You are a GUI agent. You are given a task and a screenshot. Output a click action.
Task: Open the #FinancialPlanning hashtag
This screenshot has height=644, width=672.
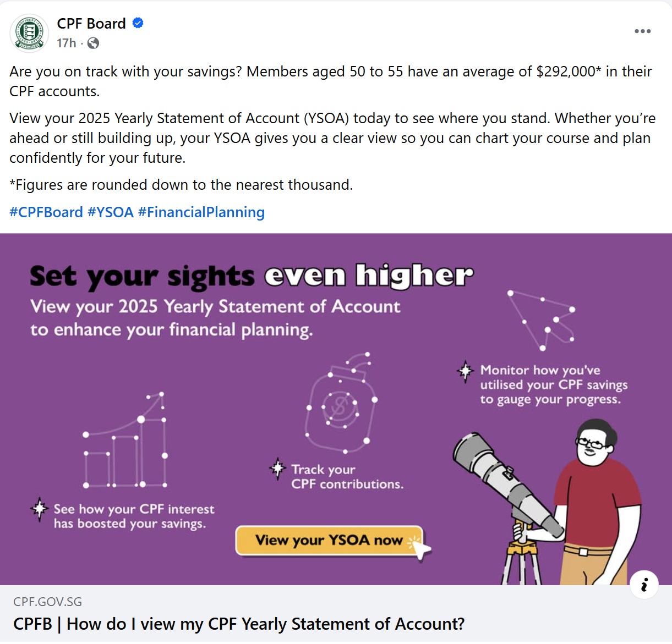click(x=201, y=212)
